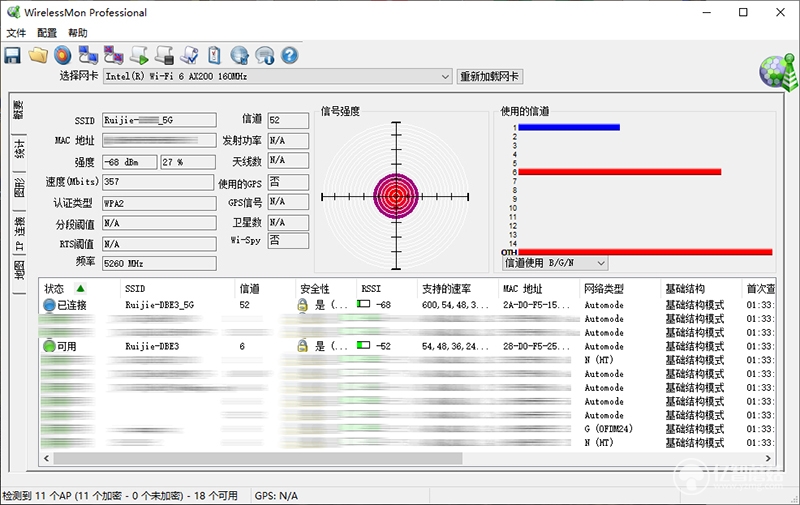Click the blue connected status icon for Ruijie-DBE3_5G
Image resolution: width=800 pixels, height=505 pixels.
coord(49,305)
